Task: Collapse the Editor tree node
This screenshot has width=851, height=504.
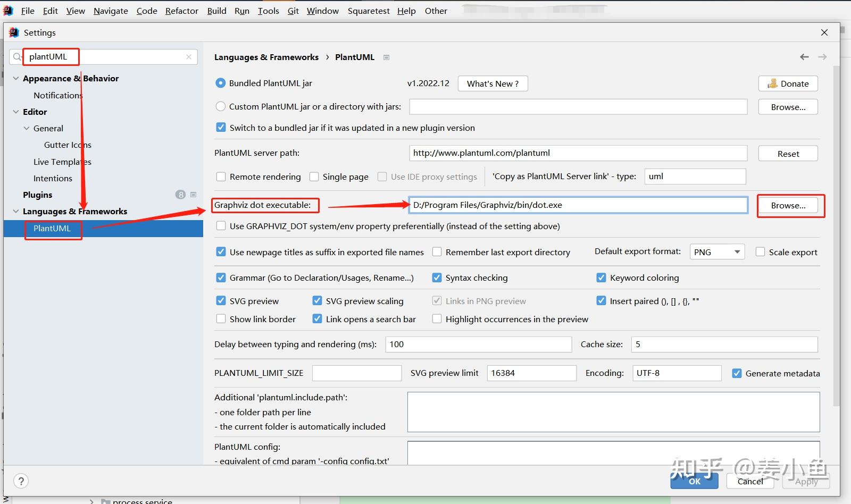Action: tap(15, 112)
